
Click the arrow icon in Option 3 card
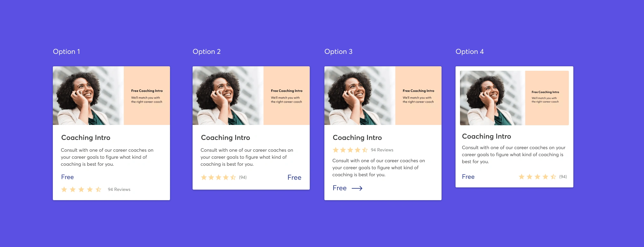[x=357, y=188]
